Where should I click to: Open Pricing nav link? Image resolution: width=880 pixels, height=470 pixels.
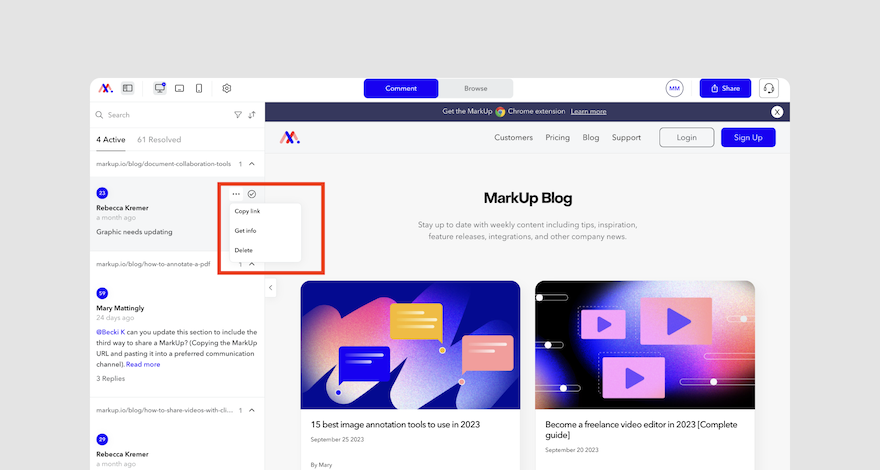(x=557, y=138)
